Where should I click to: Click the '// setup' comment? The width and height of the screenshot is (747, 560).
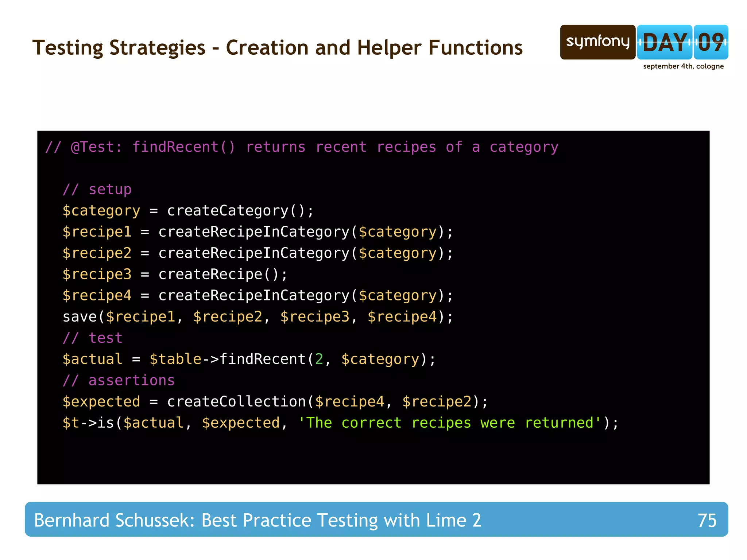[x=97, y=190]
